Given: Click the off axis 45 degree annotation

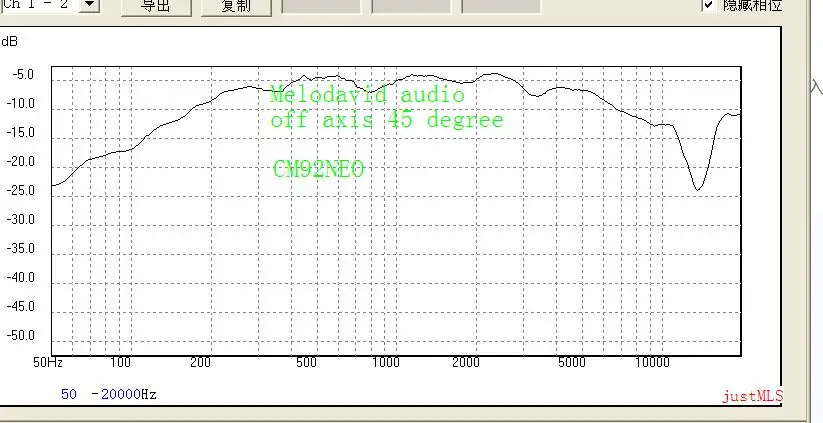Looking at the screenshot, I should (387, 120).
